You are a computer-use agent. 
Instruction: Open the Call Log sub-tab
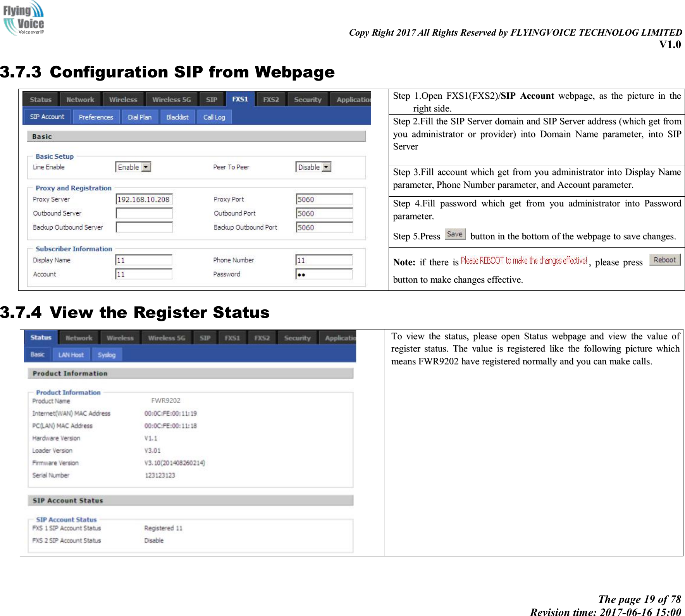click(214, 117)
